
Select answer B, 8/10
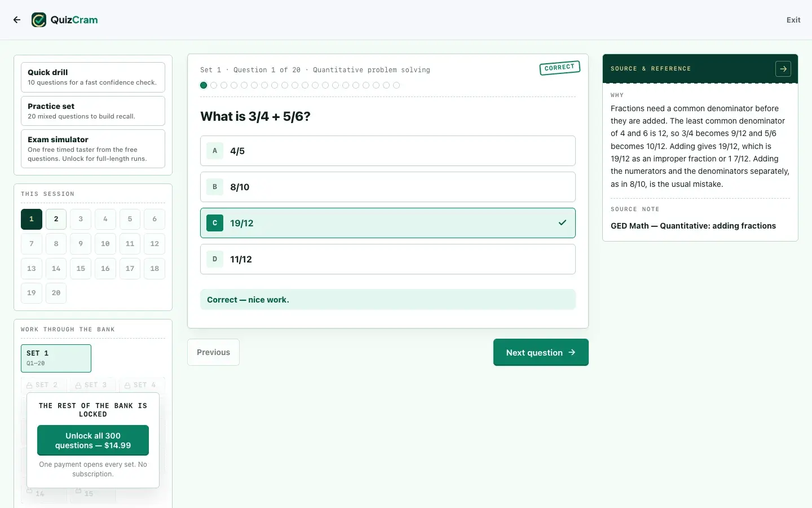[388, 187]
